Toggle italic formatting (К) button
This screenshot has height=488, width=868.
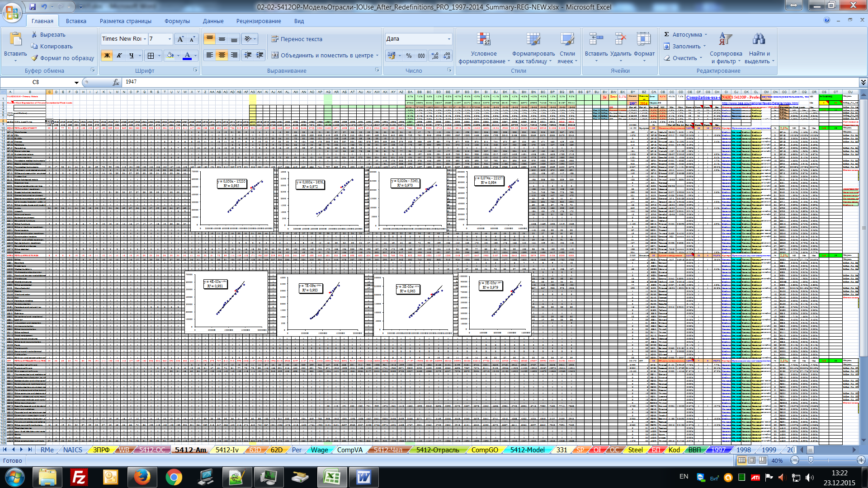119,55
